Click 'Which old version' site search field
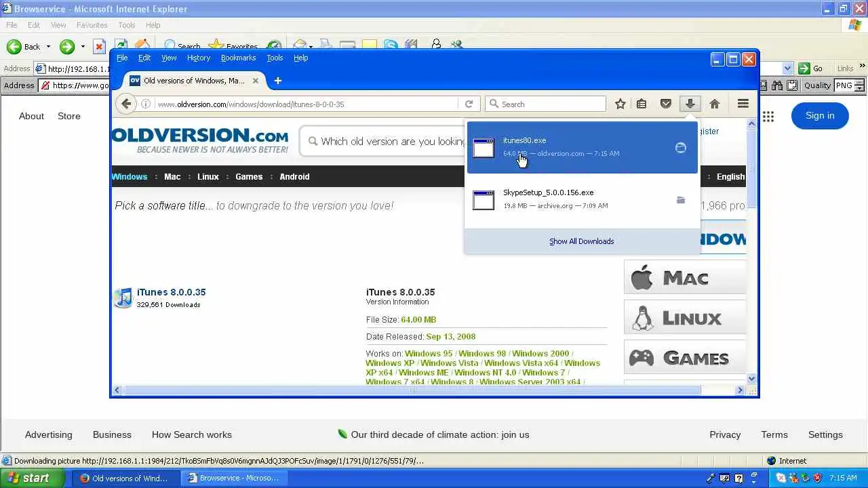 [x=383, y=141]
